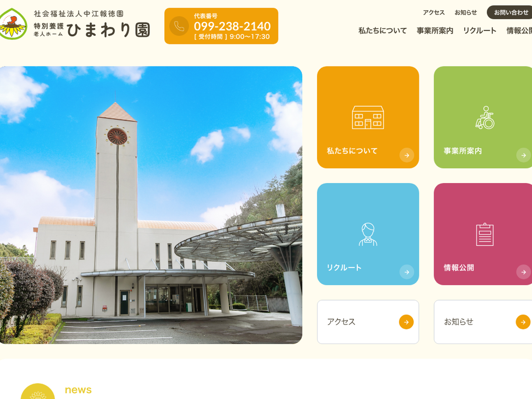The image size is (532, 399).
Task: Click the building icon on orange card
Action: (368, 117)
